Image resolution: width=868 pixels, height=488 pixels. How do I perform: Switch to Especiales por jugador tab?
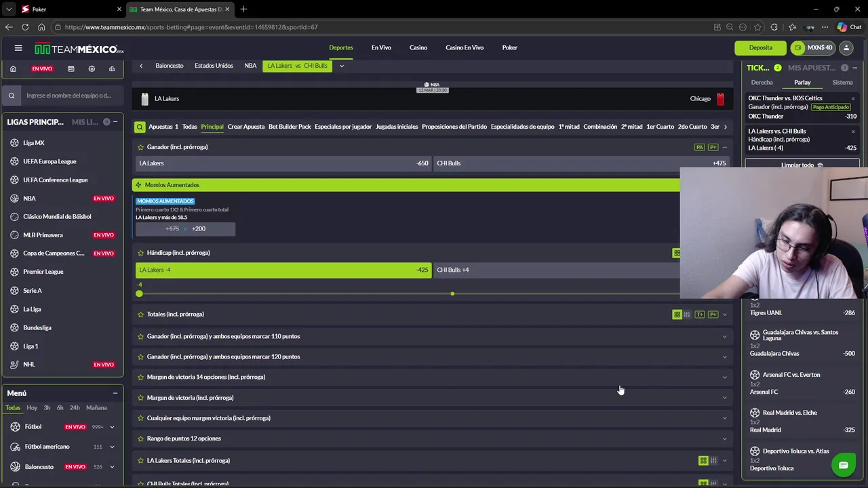tap(343, 127)
